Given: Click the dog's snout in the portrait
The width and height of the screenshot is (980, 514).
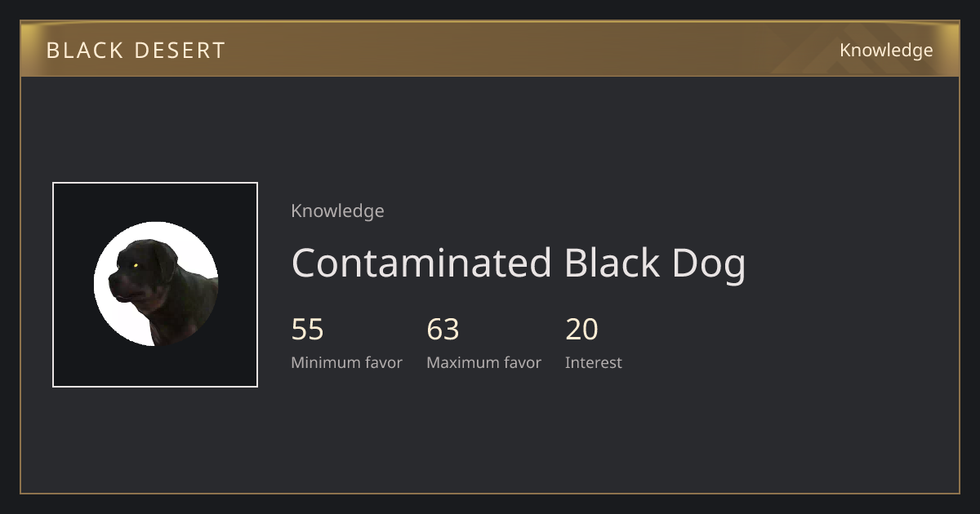Looking at the screenshot, I should tap(118, 287).
